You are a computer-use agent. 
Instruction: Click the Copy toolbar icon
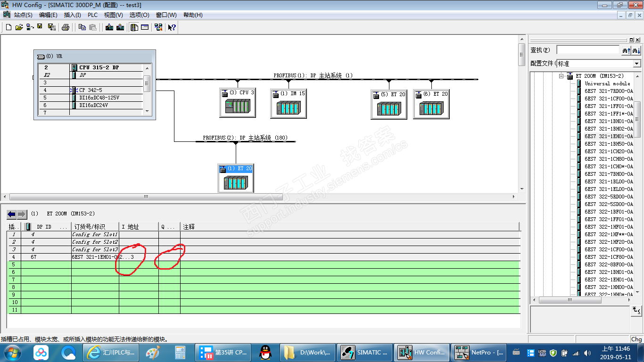coord(82,27)
